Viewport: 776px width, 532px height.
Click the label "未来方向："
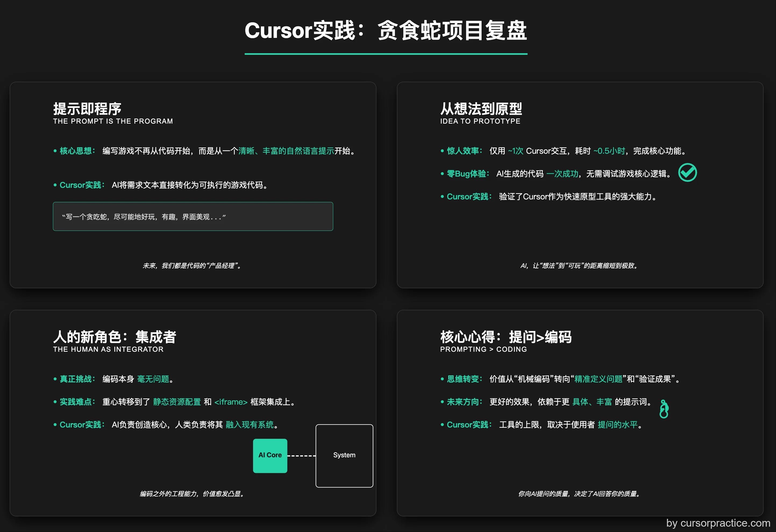pos(465,402)
